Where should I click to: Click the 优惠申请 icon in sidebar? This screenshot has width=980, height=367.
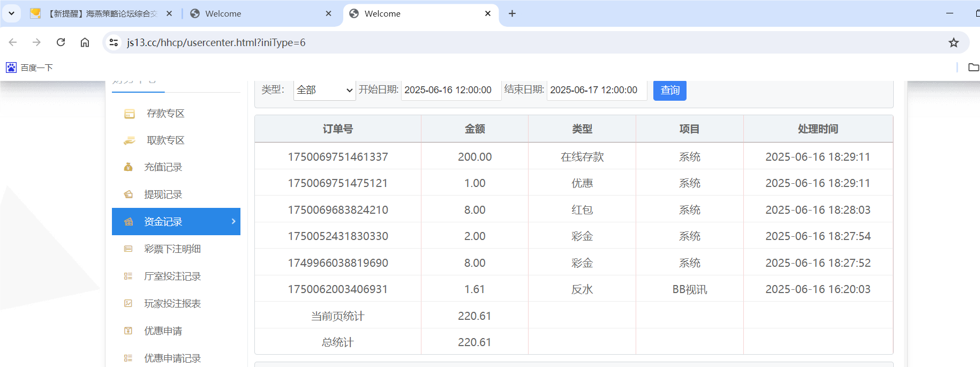click(x=128, y=331)
